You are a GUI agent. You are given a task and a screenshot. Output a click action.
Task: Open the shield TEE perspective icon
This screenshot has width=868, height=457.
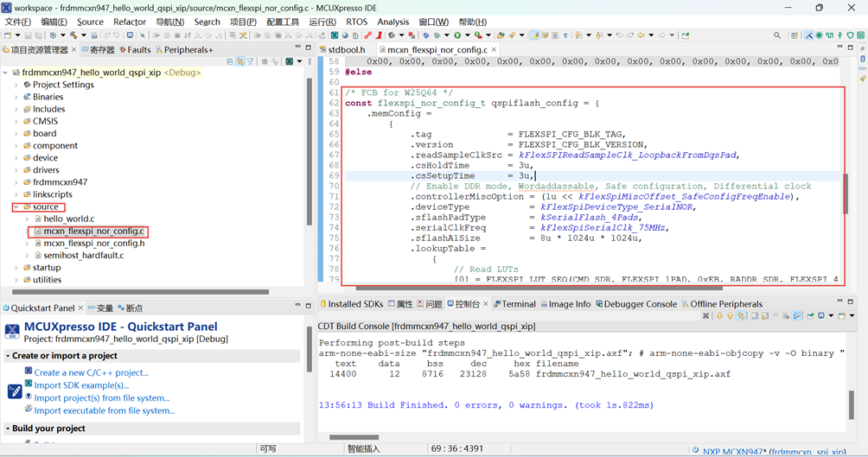click(x=851, y=35)
